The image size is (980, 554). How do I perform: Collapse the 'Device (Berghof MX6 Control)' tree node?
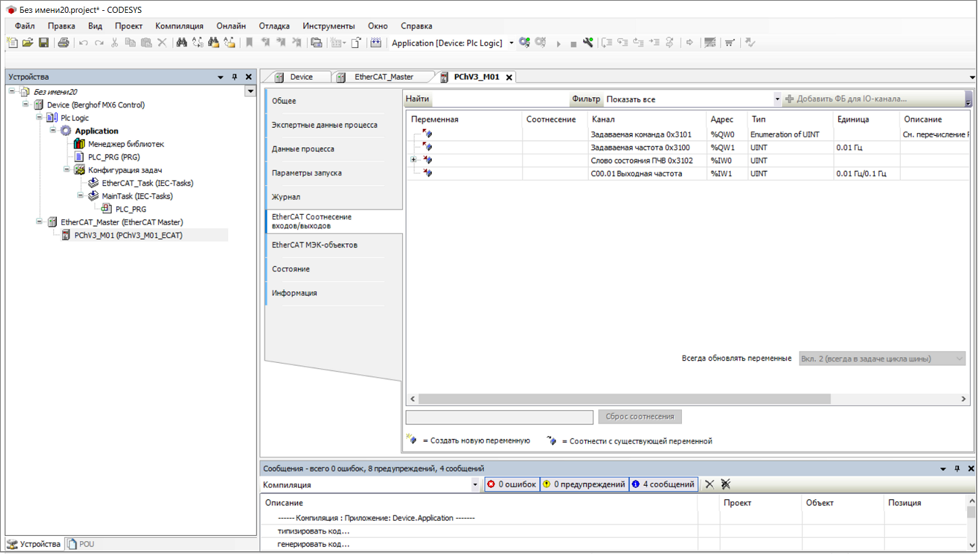(x=26, y=105)
